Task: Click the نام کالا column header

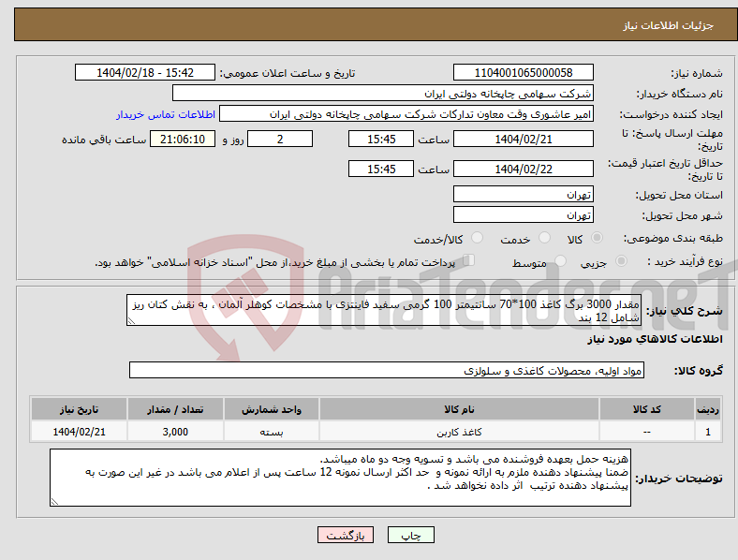Action: [459, 409]
